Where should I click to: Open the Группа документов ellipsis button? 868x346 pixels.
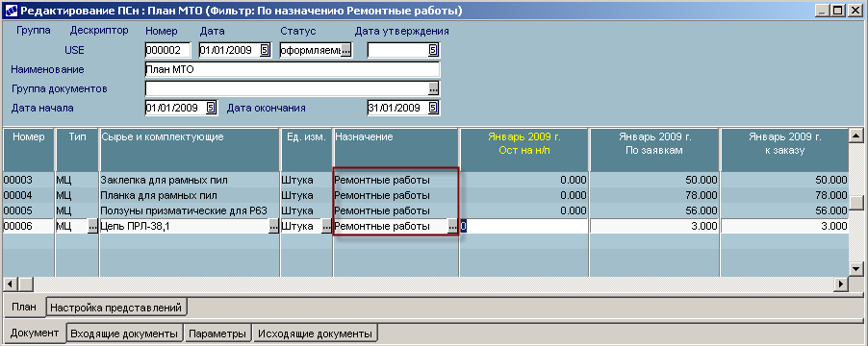click(x=433, y=88)
